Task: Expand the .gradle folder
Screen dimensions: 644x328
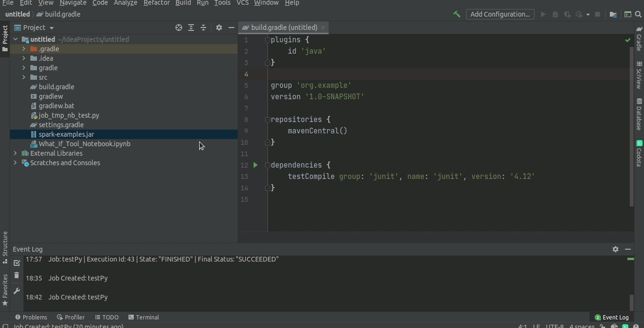Action: pos(24,49)
